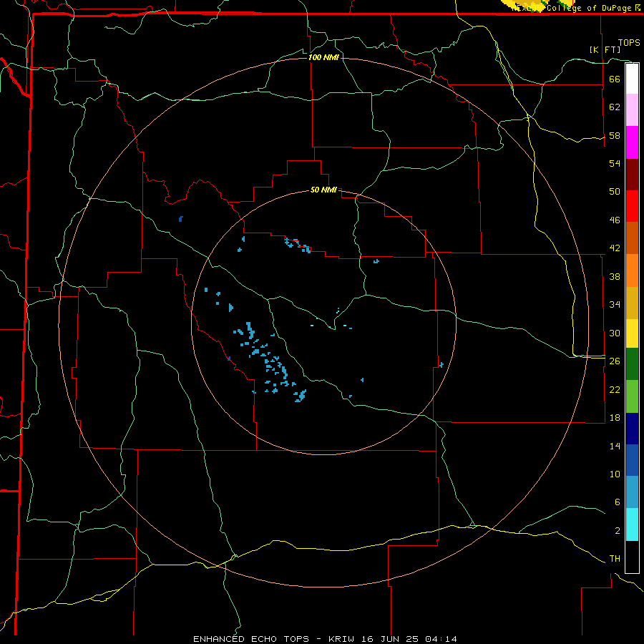Click the "K FT" units label
Image resolution: width=644 pixels, height=644 pixels.
605,49
